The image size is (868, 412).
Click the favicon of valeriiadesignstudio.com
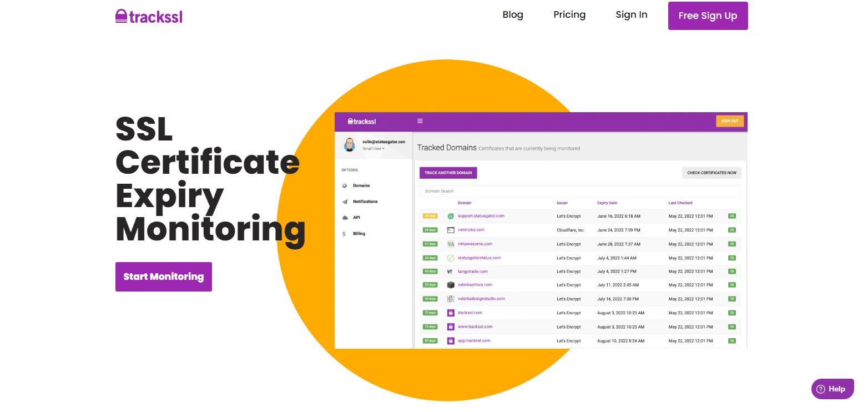point(451,299)
